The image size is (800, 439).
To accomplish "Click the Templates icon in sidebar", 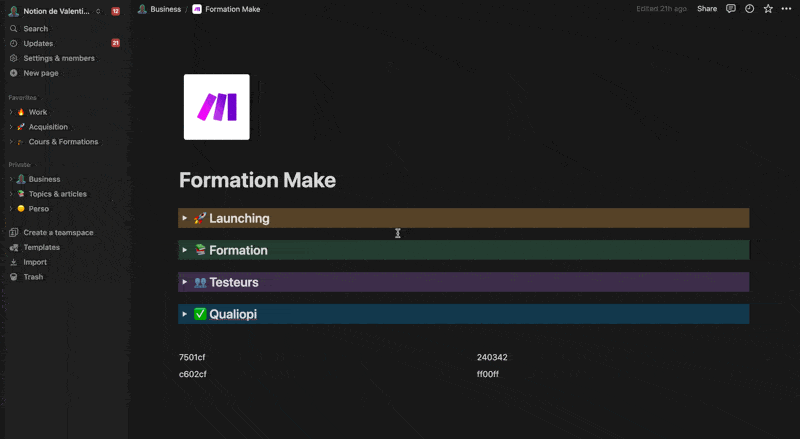I will (x=14, y=247).
